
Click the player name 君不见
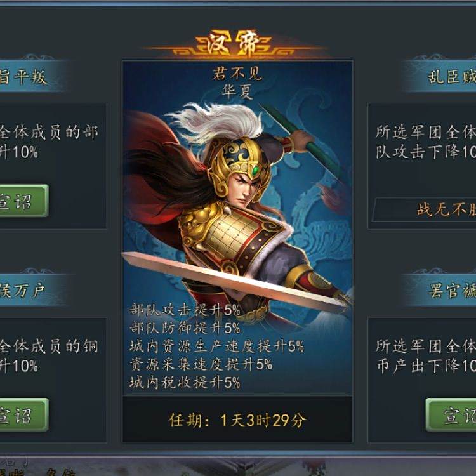[x=237, y=74]
